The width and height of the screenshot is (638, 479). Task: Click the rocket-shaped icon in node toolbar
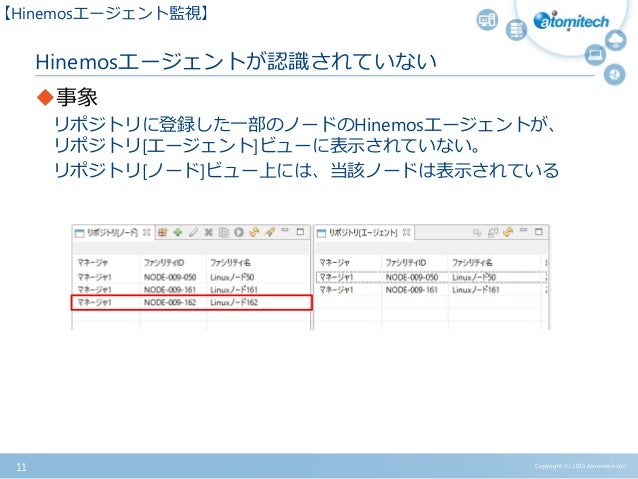pos(269,232)
